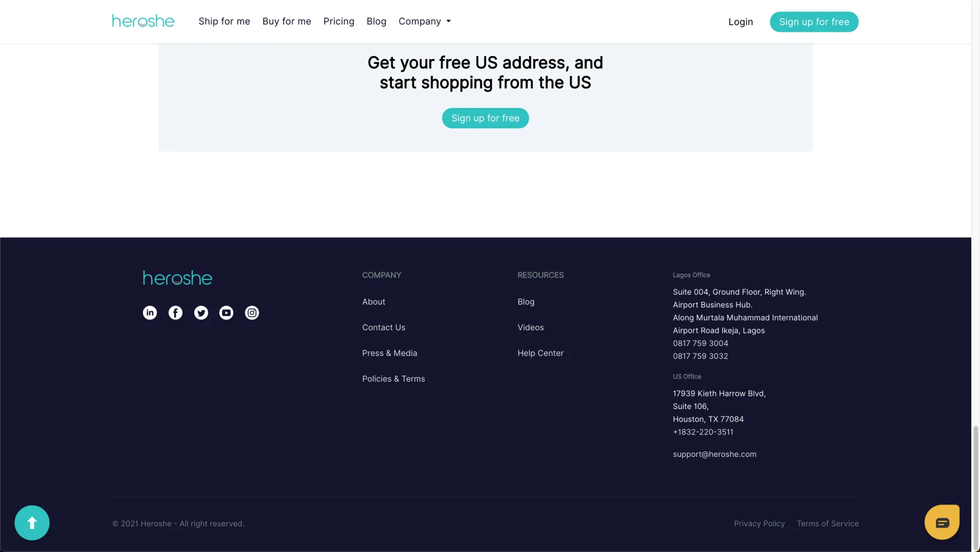
Task: Open Blog from top navigation
Action: [x=376, y=21]
